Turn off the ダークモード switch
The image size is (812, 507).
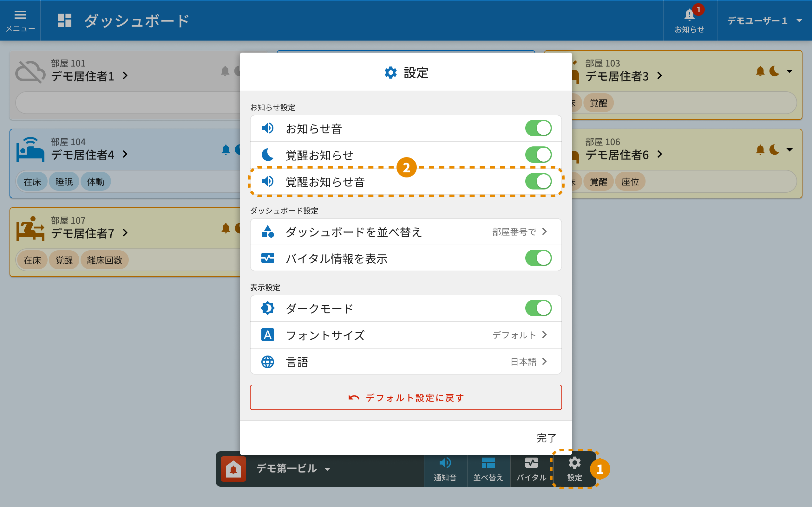[x=538, y=308]
